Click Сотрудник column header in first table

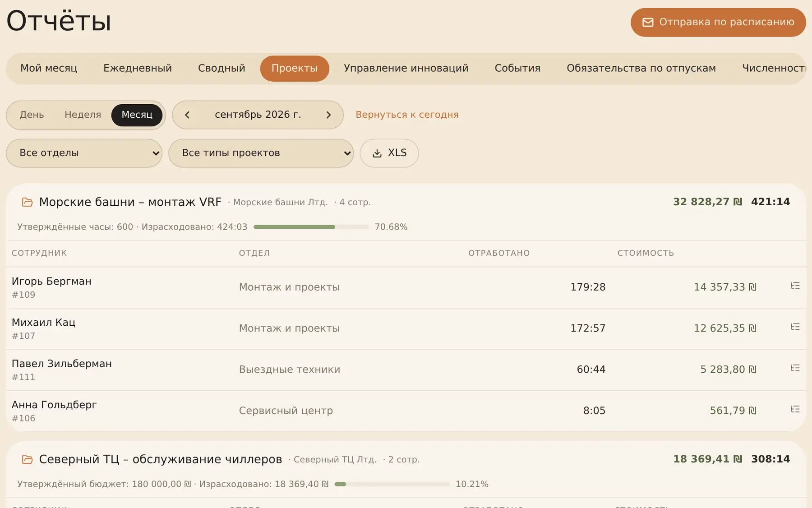point(39,253)
